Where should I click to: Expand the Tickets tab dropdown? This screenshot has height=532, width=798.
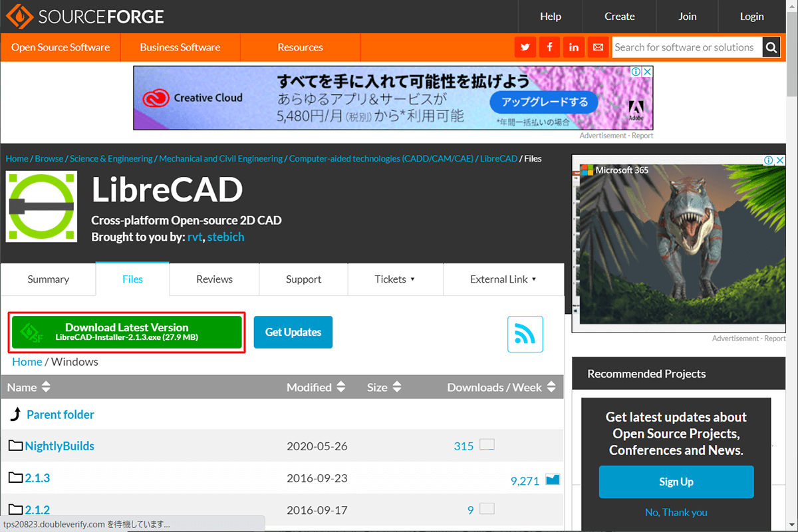[395, 279]
